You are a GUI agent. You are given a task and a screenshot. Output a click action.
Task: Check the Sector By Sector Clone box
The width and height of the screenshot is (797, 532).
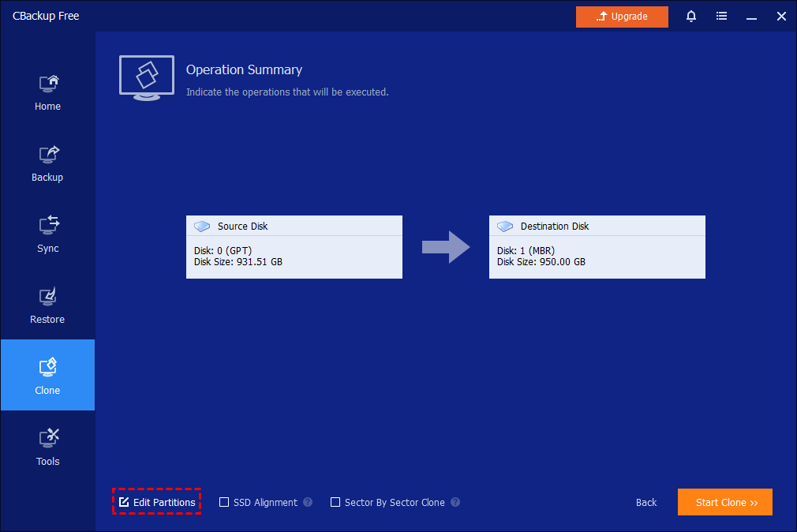click(x=335, y=502)
